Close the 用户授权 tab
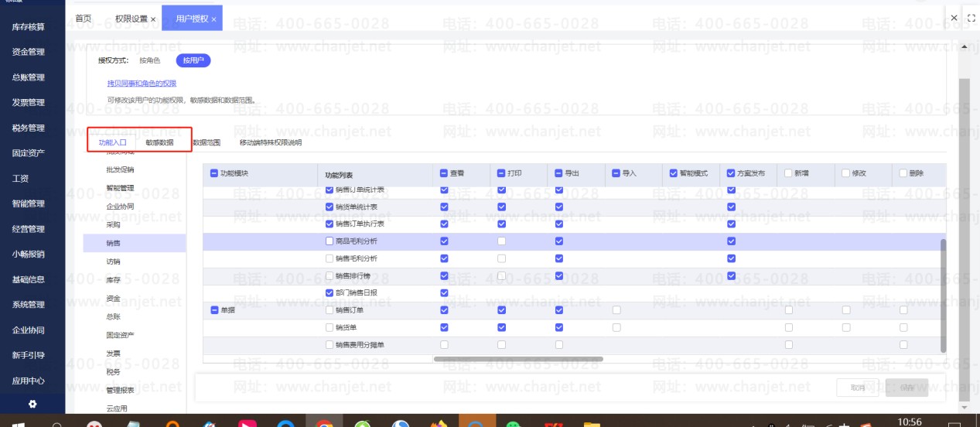Screen dimensions: 980x427 [213, 19]
